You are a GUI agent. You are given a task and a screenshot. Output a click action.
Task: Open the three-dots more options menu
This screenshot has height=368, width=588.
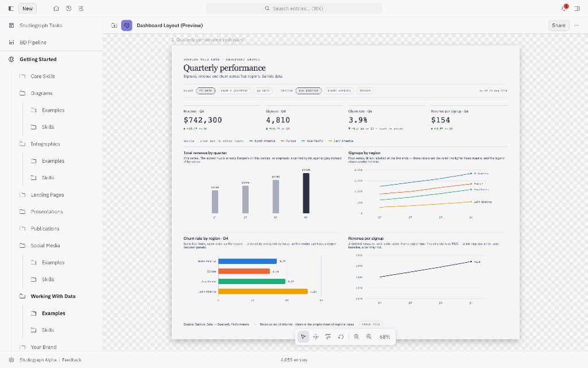click(x=577, y=25)
